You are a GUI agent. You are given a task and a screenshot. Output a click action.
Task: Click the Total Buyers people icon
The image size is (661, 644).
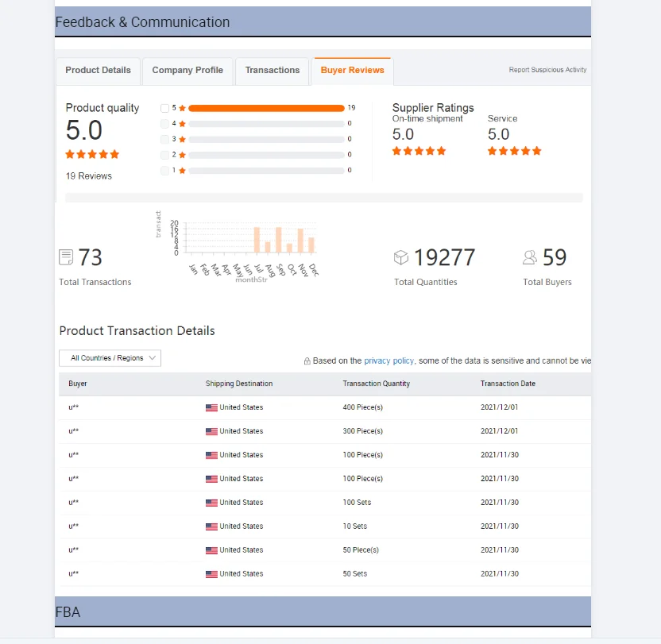(530, 257)
